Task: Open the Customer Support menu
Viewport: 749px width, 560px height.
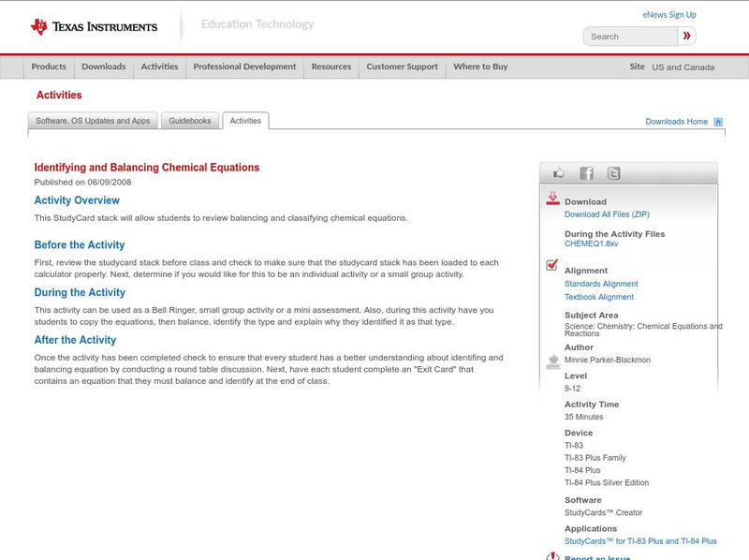Action: (403, 66)
